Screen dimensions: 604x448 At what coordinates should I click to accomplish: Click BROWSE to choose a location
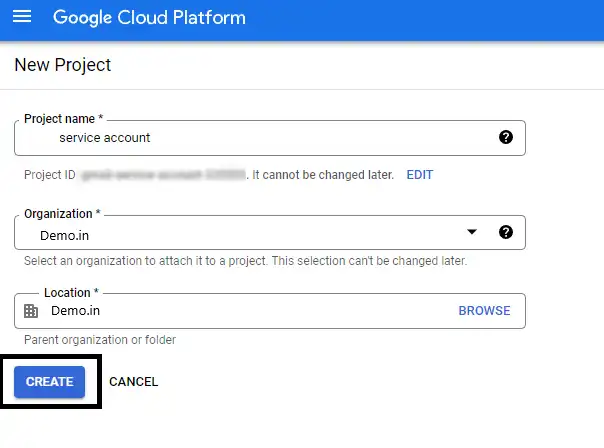tap(484, 310)
